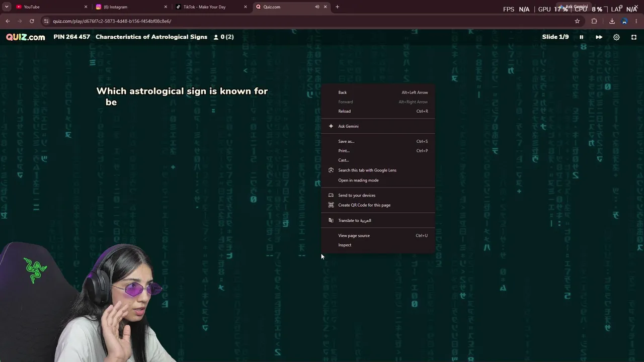
Task: Skip to the next quiz slide
Action: tap(599, 37)
